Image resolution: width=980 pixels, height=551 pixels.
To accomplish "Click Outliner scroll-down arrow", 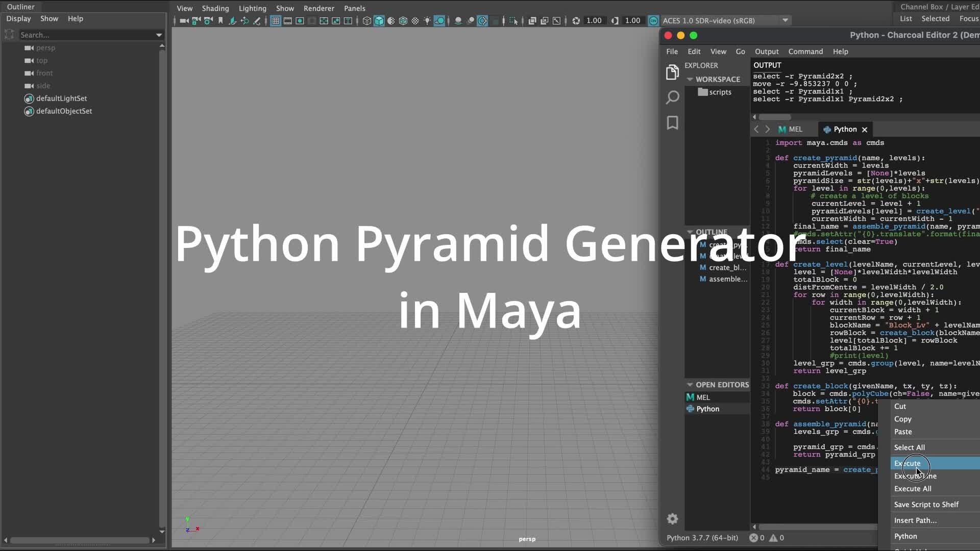I will (162, 532).
